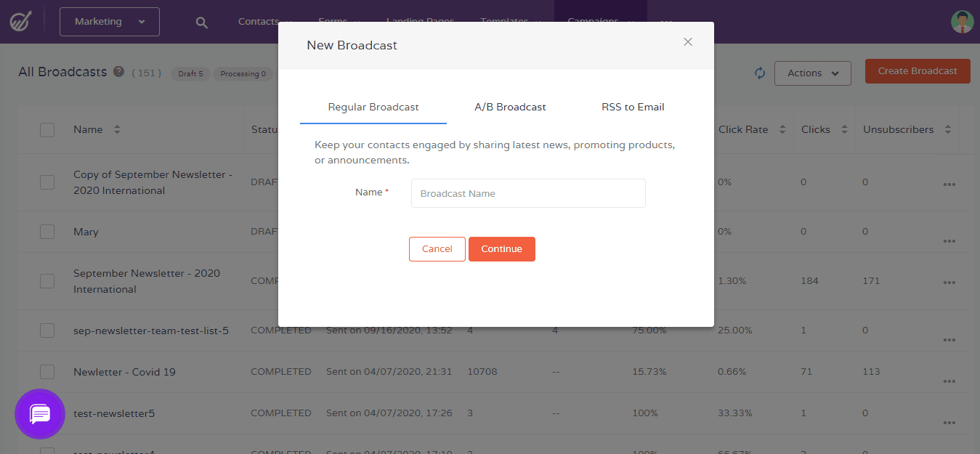
Task: Click the company logo icon
Action: 20,21
